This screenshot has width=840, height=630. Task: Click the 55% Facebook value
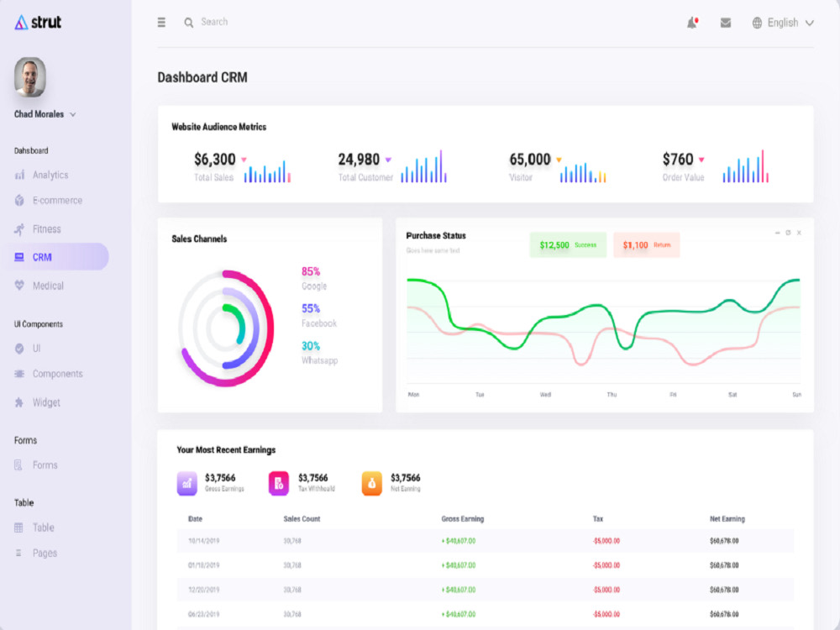coord(311,308)
